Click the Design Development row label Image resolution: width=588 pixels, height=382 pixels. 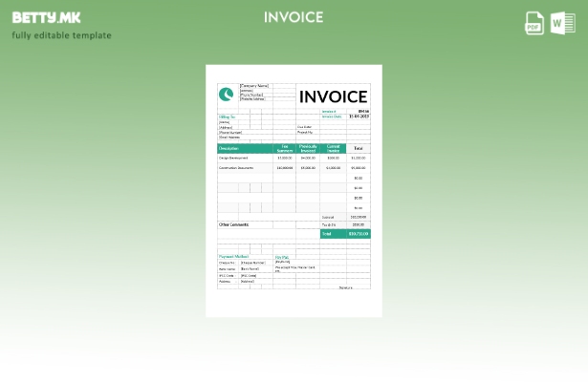233,159
